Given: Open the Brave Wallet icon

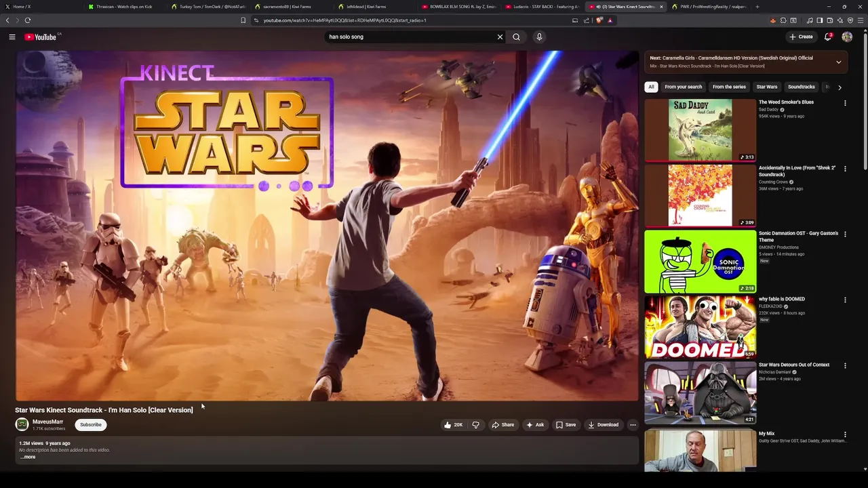Looking at the screenshot, I should pos(829,20).
